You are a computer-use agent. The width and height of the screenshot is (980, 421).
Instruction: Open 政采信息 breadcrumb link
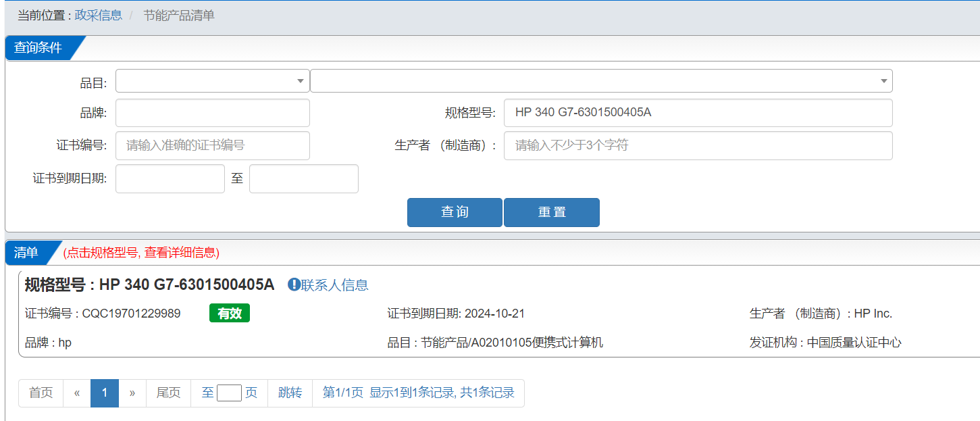point(99,15)
